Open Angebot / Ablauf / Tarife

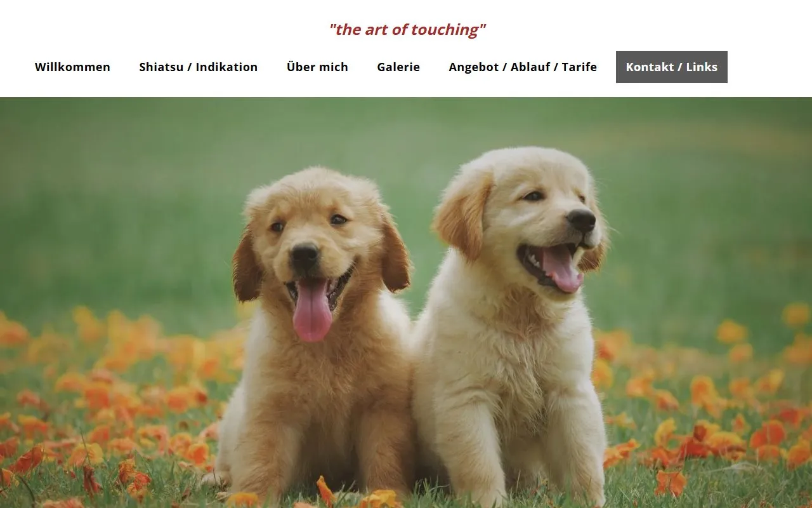point(523,67)
